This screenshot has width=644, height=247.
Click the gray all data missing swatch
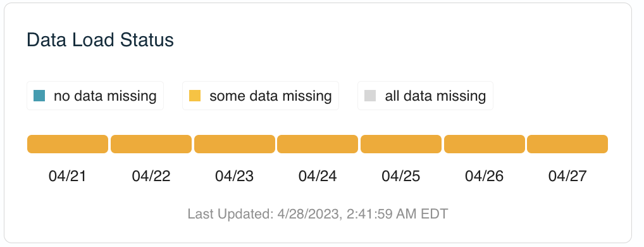click(x=370, y=96)
